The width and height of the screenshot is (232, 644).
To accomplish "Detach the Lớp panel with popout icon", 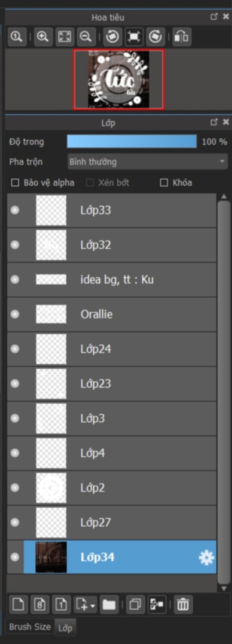I will [214, 122].
